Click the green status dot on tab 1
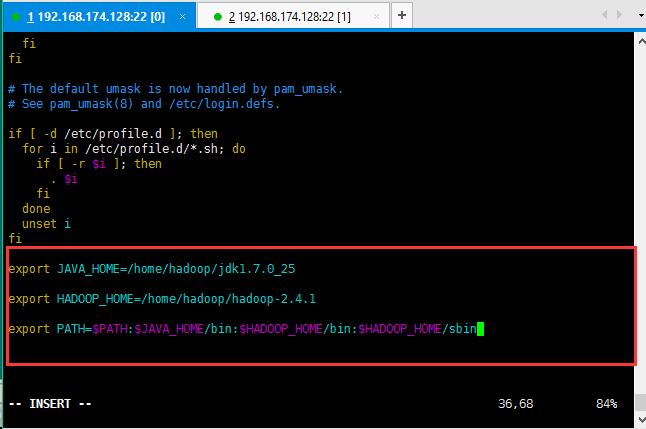The width and height of the screenshot is (646, 429). [16, 17]
